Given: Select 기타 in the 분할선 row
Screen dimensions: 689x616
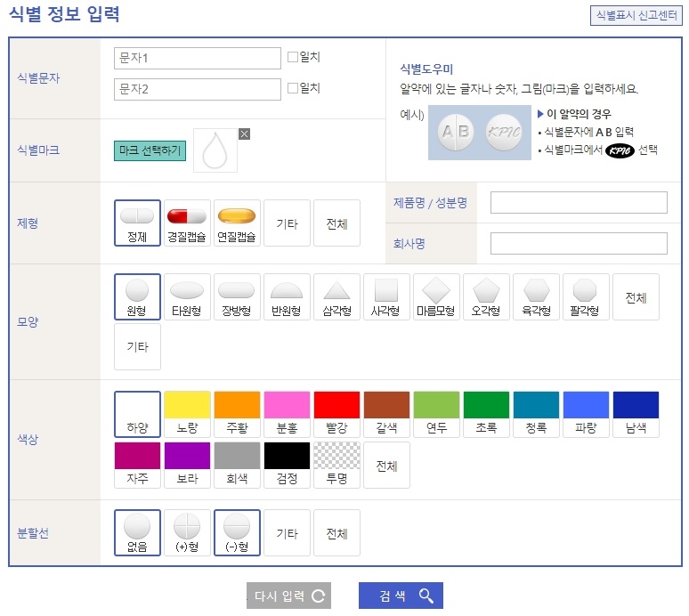Looking at the screenshot, I should [287, 532].
